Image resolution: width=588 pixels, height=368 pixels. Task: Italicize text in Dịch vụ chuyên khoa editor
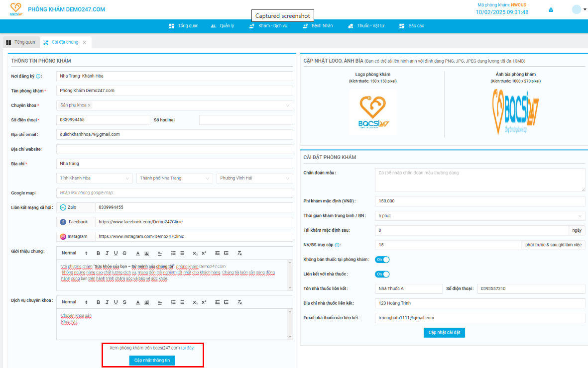tap(107, 302)
